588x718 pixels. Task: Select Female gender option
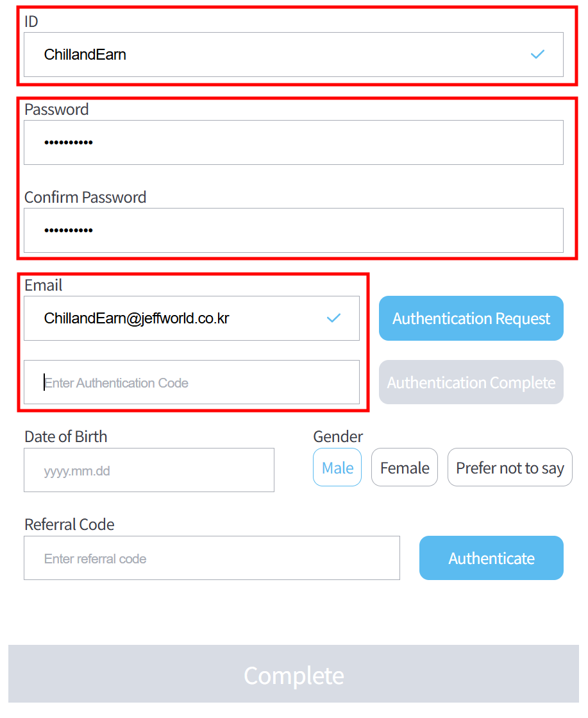click(x=405, y=468)
